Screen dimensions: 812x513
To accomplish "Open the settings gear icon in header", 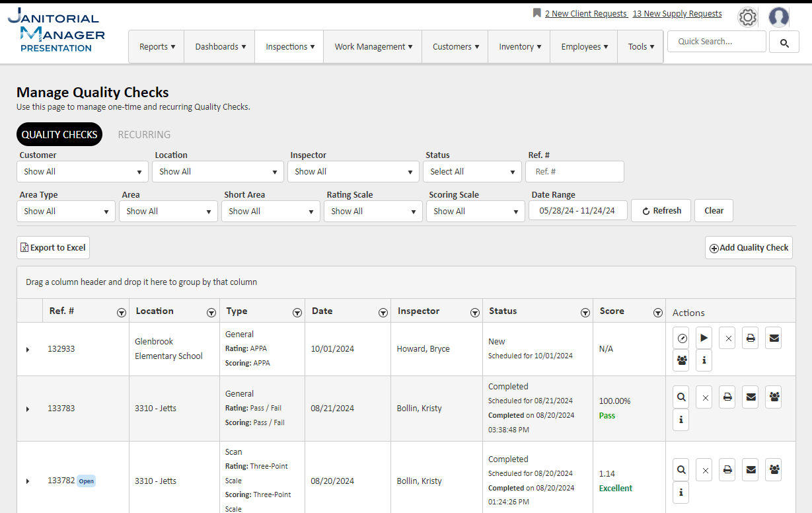I will click(747, 17).
